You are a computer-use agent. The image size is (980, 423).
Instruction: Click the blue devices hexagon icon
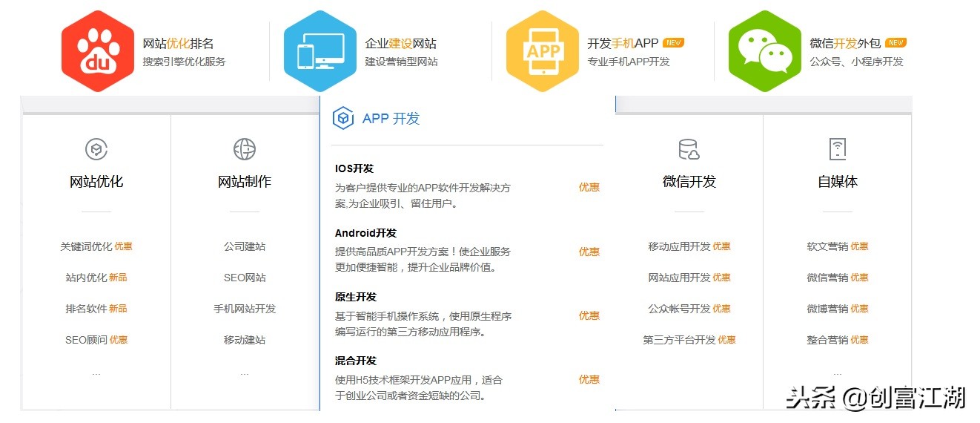coord(320,51)
